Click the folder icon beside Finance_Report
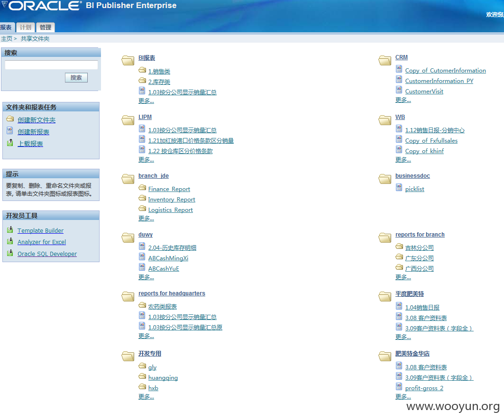Image resolution: width=504 pixels, height=420 pixels. click(142, 187)
